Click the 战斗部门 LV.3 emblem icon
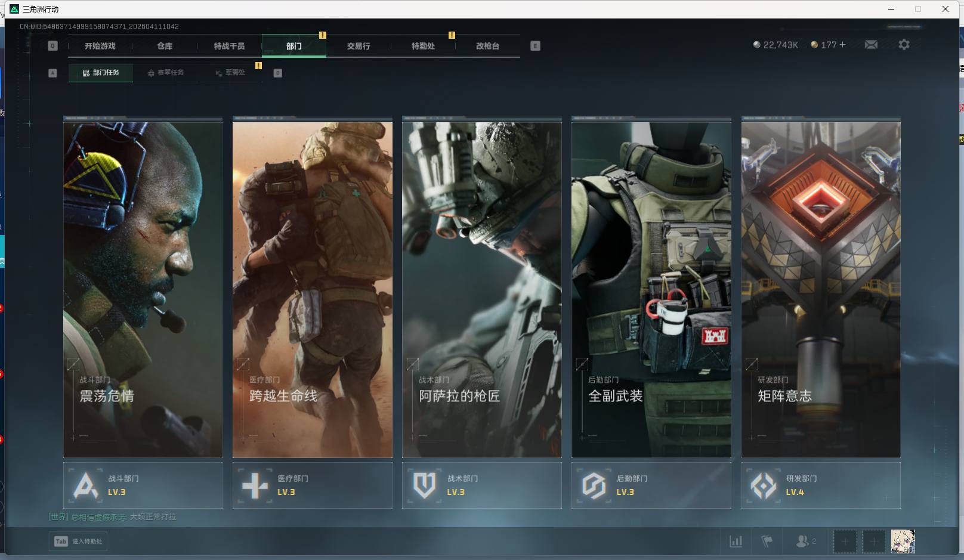Screen dimensions: 964x560 point(85,485)
